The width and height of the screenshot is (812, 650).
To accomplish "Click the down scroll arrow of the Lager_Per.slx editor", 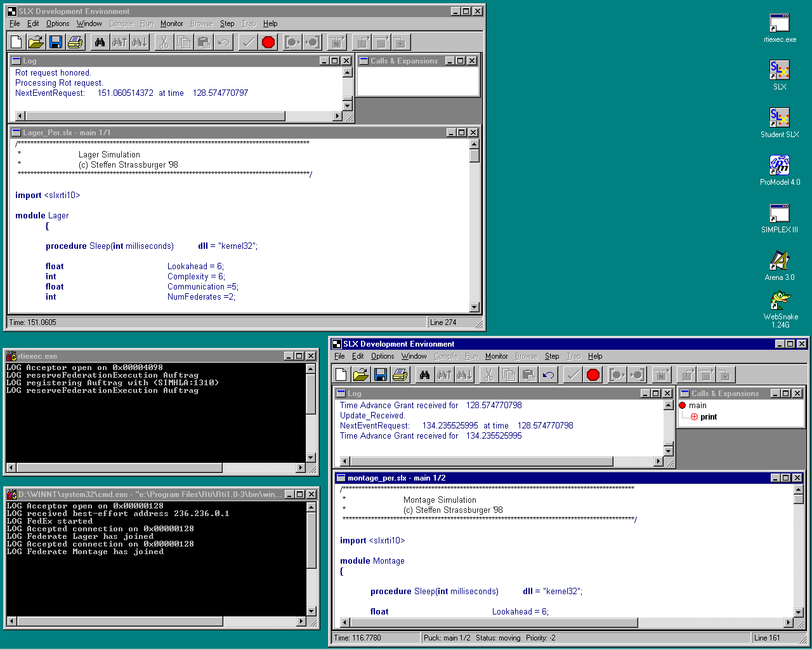I will click(475, 307).
